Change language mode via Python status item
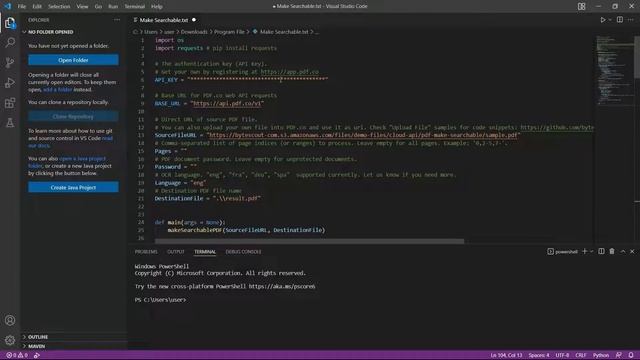This screenshot has height=360, width=640. [x=601, y=355]
